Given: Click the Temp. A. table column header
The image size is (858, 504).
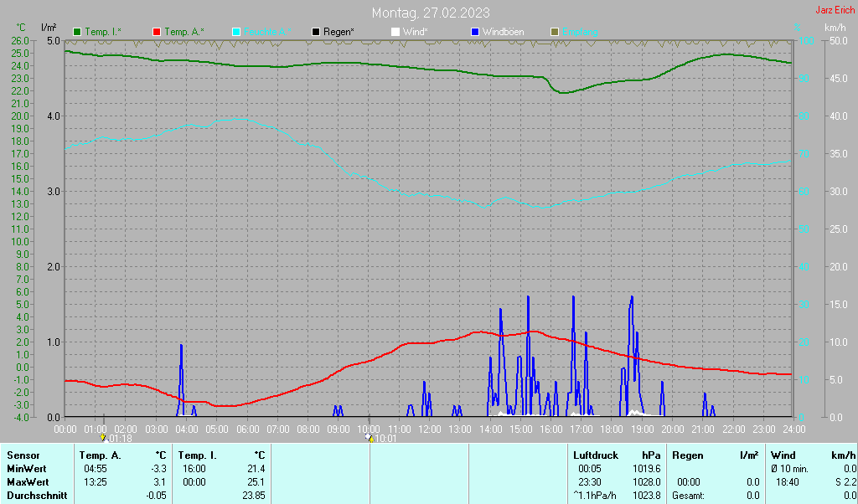Looking at the screenshot, I should 100,455.
